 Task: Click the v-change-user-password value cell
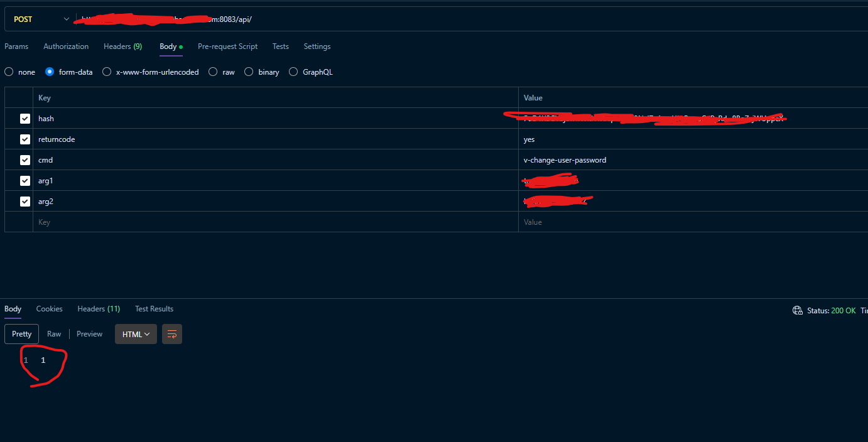click(693, 160)
